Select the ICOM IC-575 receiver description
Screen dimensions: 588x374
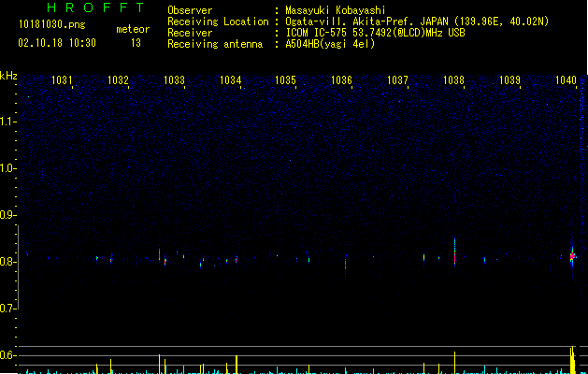point(375,33)
